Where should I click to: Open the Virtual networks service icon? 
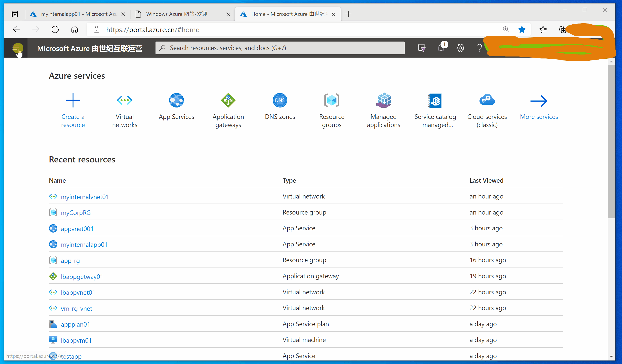point(124,100)
